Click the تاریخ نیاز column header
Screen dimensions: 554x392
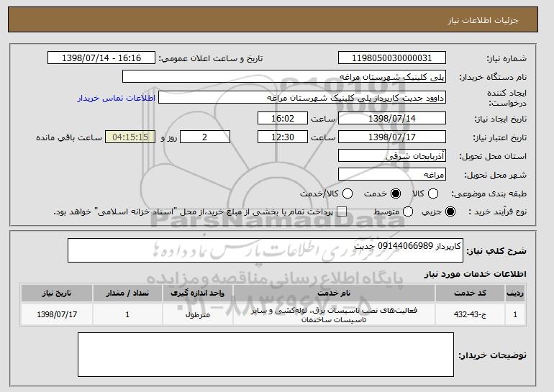[57, 293]
